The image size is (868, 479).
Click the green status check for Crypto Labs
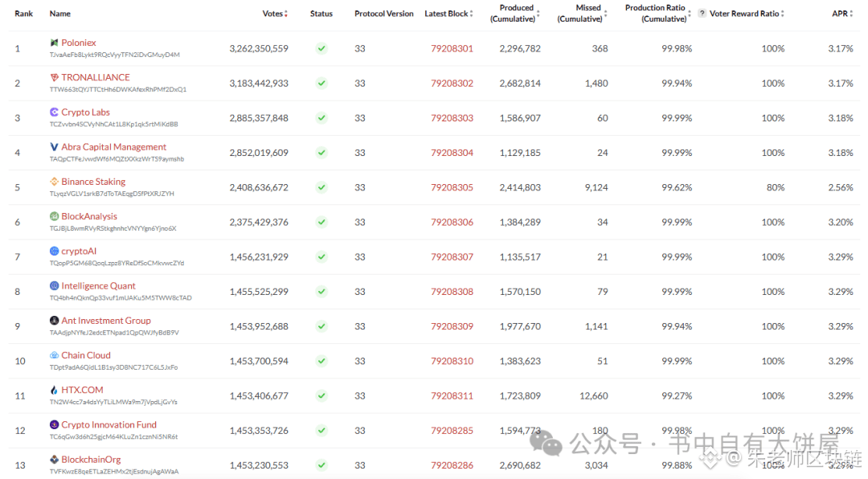pos(321,118)
